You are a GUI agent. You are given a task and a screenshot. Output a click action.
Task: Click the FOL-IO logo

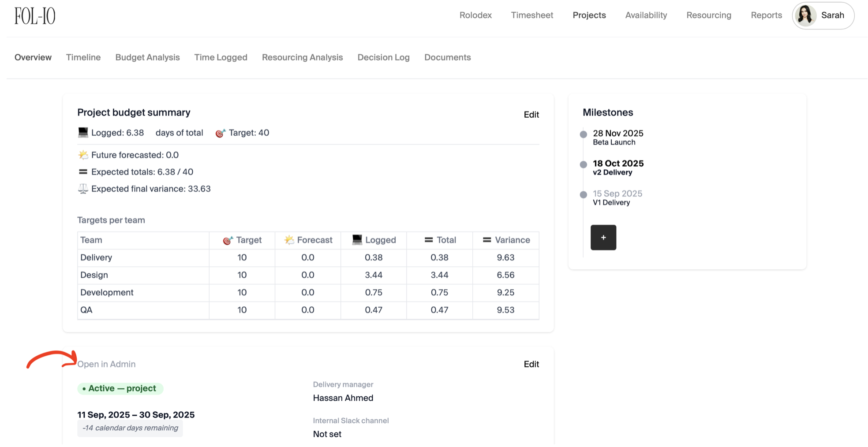[35, 16]
